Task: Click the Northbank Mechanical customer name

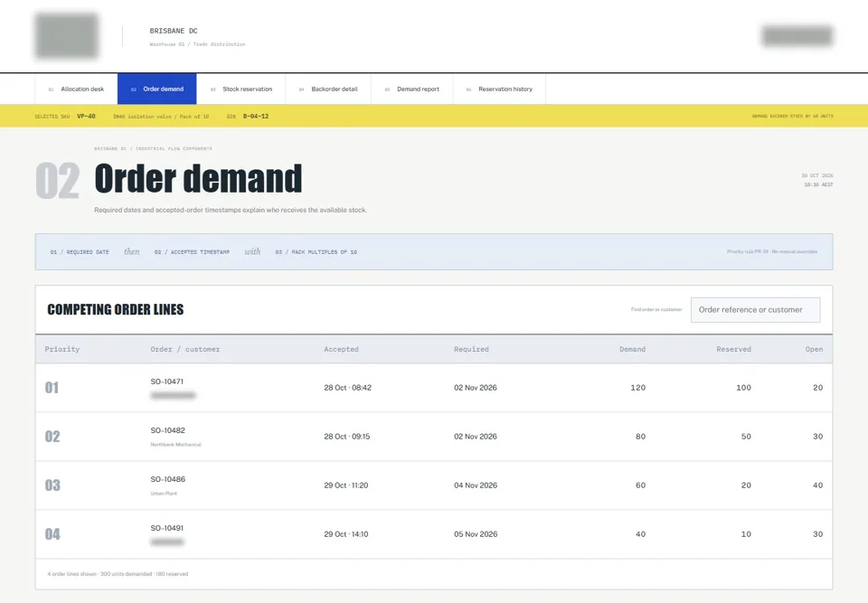Action: (175, 445)
